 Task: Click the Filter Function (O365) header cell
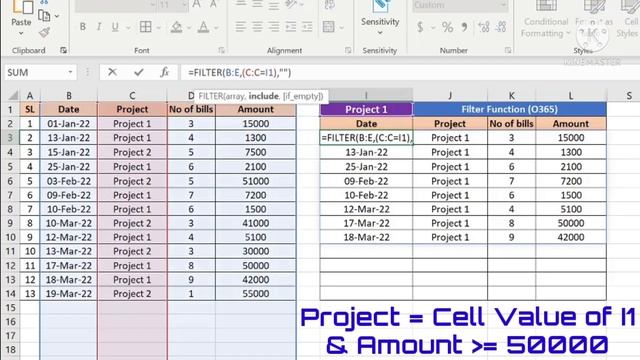(x=509, y=109)
